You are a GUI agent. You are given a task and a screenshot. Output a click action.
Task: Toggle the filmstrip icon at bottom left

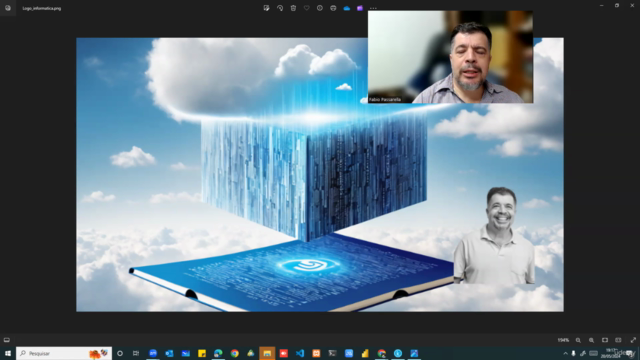(x=7, y=340)
